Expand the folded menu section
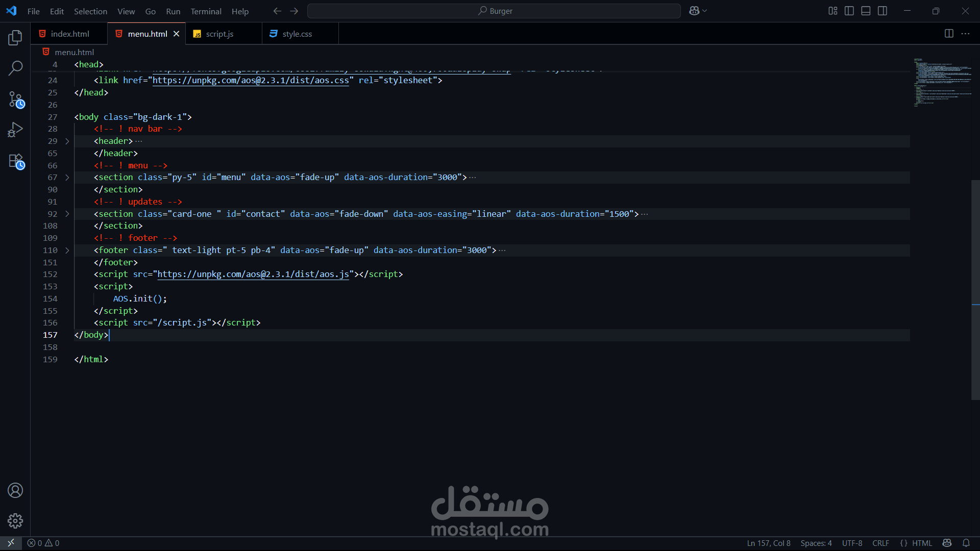 [x=67, y=178]
